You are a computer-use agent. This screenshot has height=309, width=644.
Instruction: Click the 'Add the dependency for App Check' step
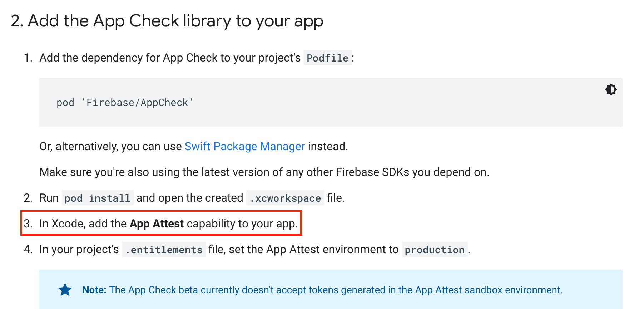click(170, 58)
